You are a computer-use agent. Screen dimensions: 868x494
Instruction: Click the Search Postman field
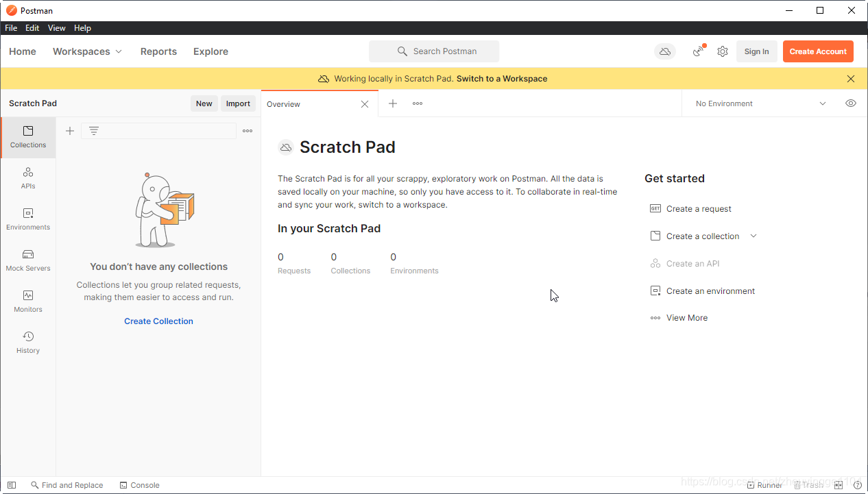pyautogui.click(x=434, y=51)
